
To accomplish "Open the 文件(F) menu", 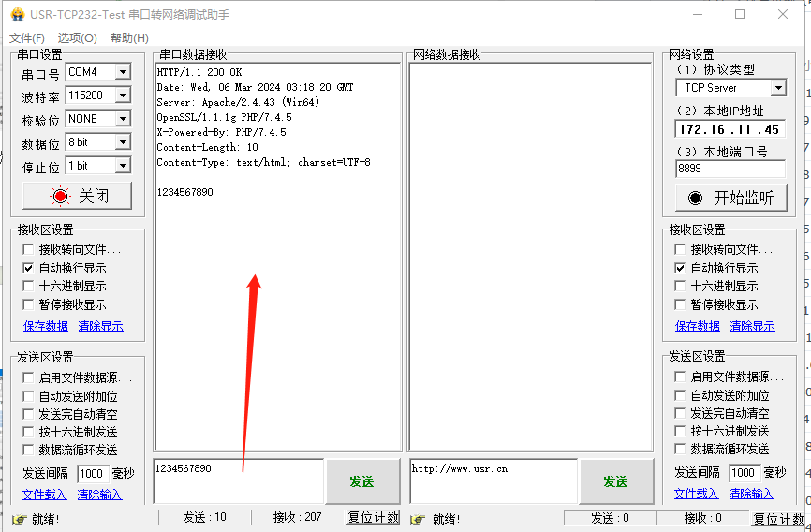I will pyautogui.click(x=27, y=37).
